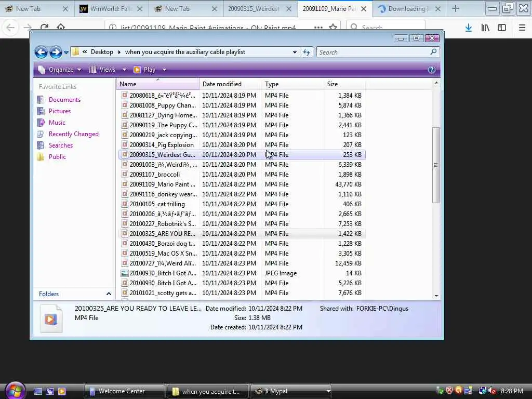Viewport: 532px width, 399px height.
Task: Click icon of 20100519_Mac OS X Sn... file
Action: click(x=125, y=253)
